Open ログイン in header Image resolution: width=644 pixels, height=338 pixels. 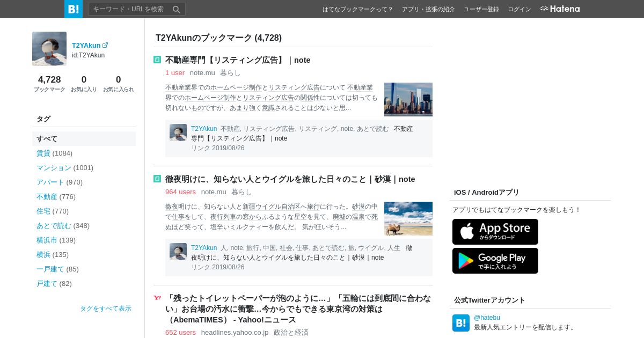519,9
